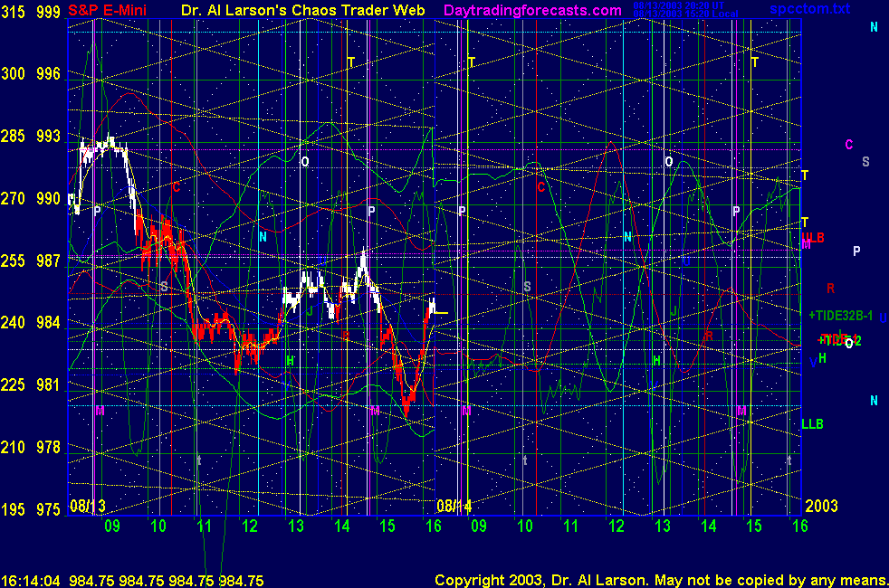
Task: Select the green '+TIDE32B-1' legend label
Action: pos(840,316)
